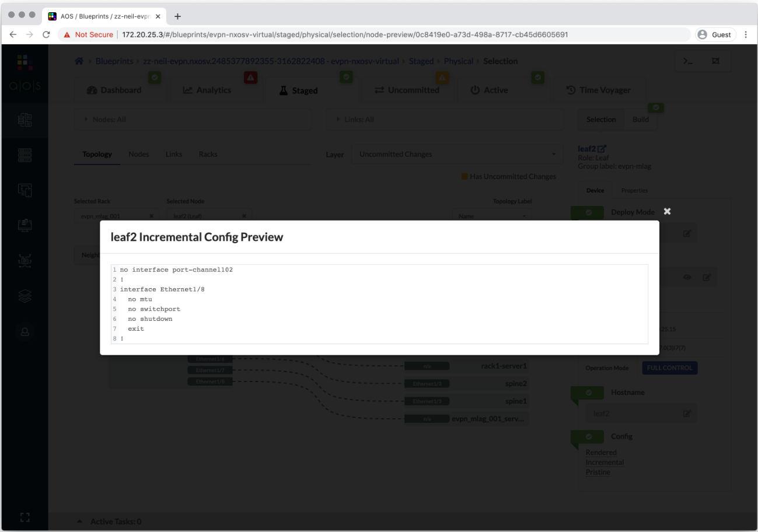Open the Pristine config link

[598, 472]
